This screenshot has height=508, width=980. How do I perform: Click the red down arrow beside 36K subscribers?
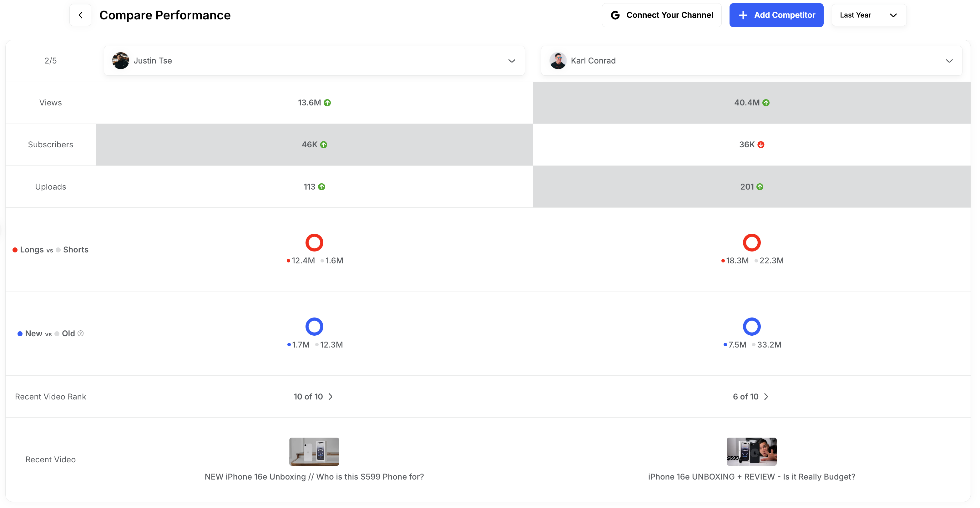point(761,145)
